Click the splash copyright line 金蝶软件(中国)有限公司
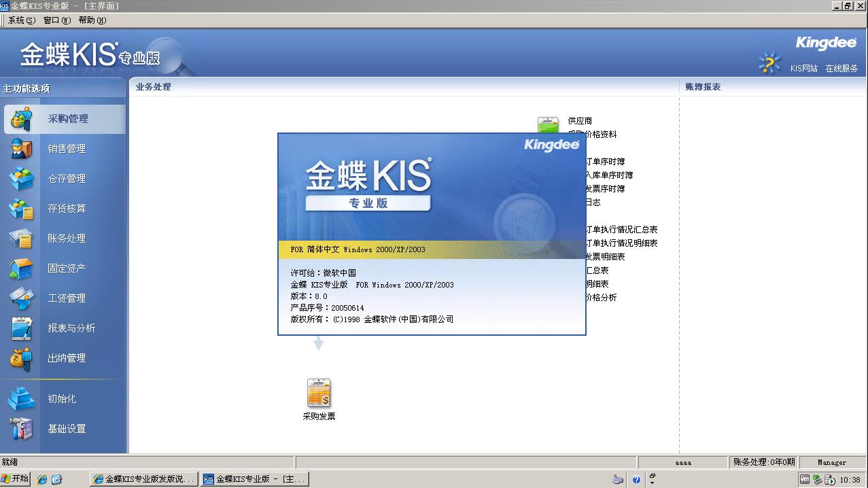The image size is (868, 488). click(x=372, y=319)
